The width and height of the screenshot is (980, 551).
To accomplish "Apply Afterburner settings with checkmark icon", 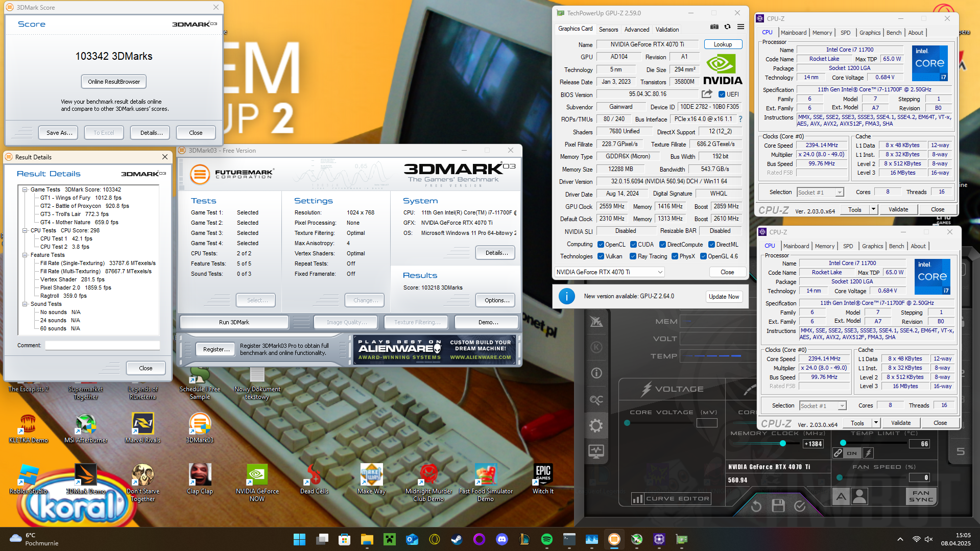I will [x=800, y=506].
